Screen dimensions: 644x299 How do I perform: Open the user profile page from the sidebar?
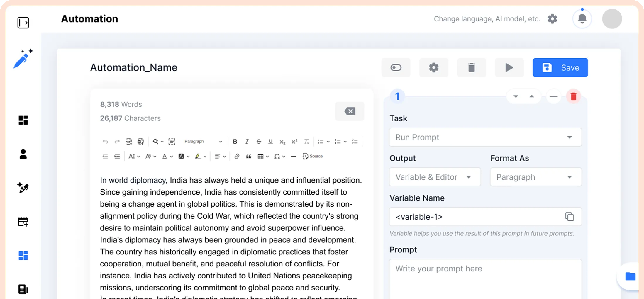[x=23, y=154]
